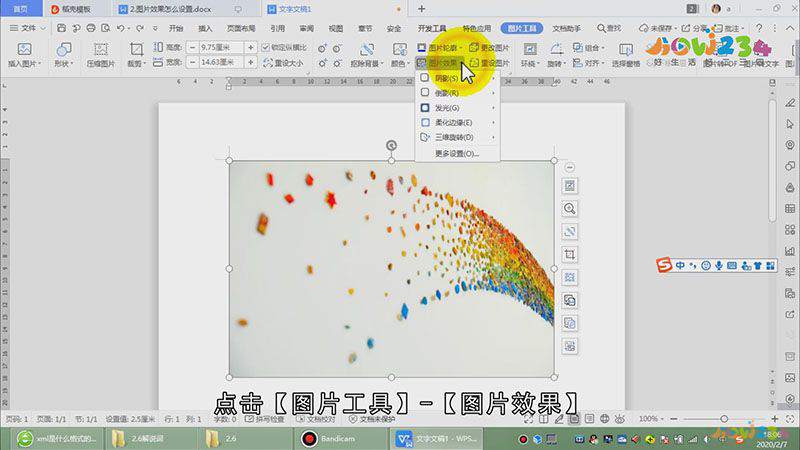The image size is (800, 450).
Task: Open the Picture Outline (图片轮廓) dropdown
Action: [x=439, y=47]
